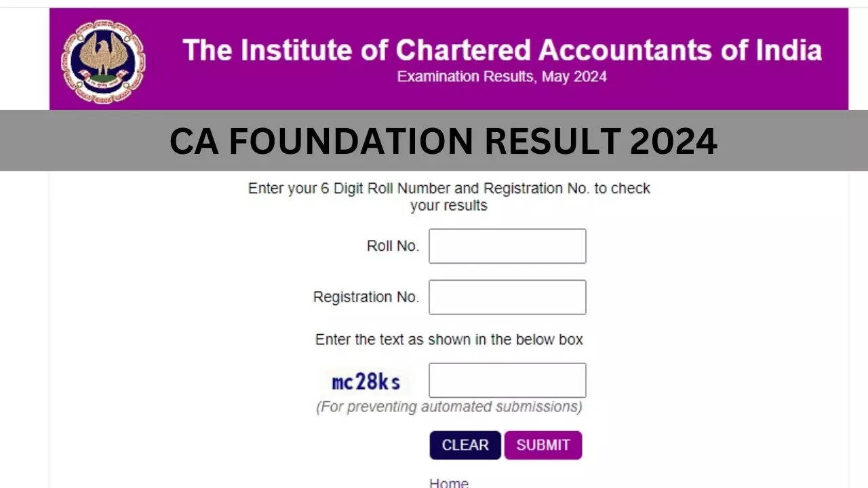Click the Registration No. label

[366, 298]
